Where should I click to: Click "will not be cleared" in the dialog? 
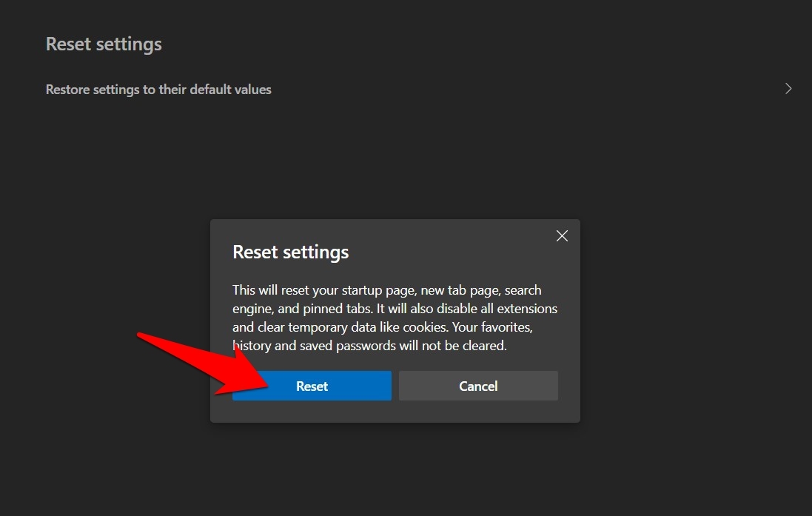[x=452, y=346]
